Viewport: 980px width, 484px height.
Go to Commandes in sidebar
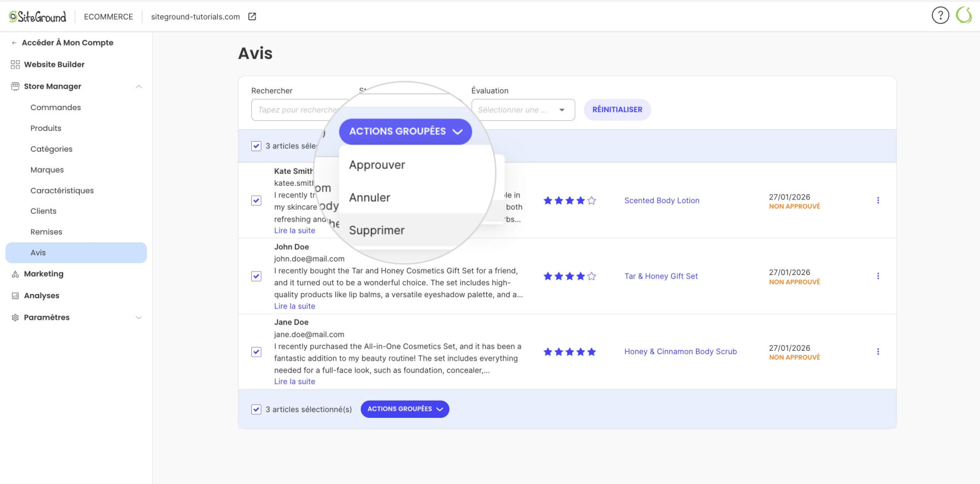(x=55, y=108)
